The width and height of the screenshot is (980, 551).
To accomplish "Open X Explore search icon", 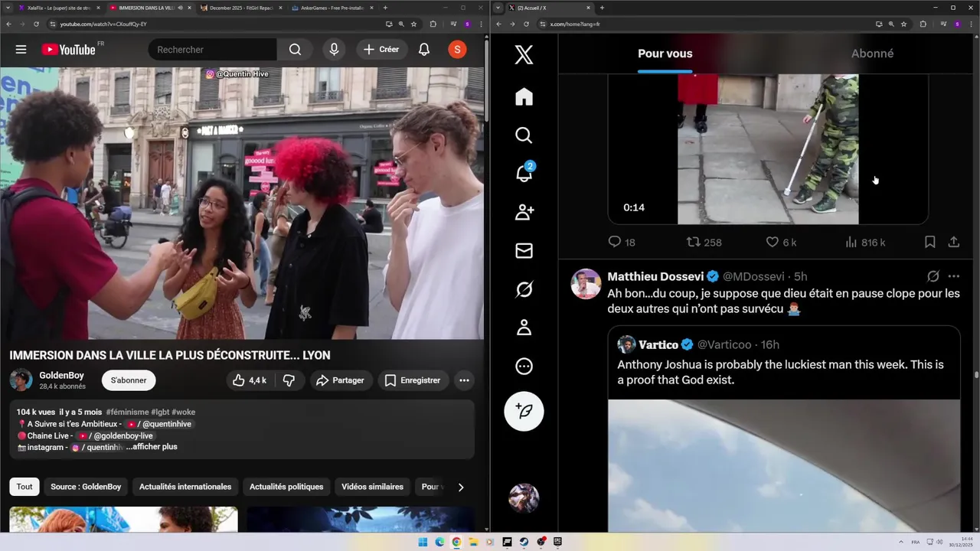I will 524,135.
